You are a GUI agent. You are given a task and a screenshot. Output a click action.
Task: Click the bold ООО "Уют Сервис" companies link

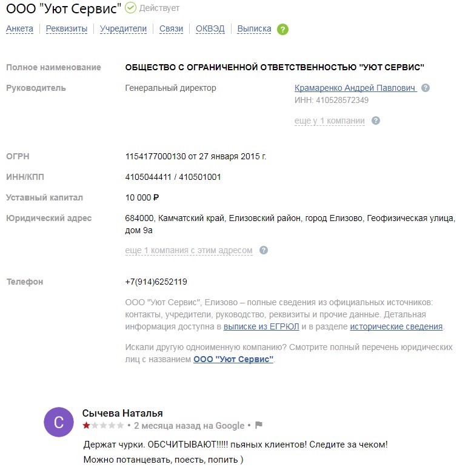233,359
